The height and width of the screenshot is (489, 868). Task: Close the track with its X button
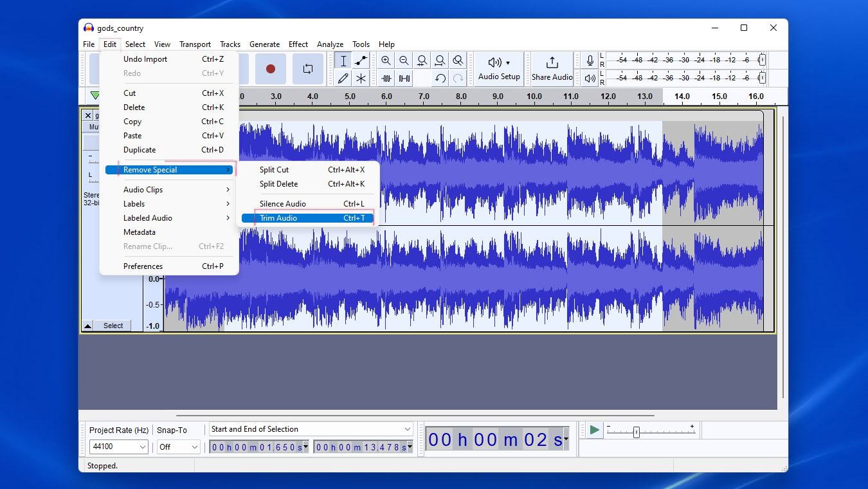pos(88,116)
